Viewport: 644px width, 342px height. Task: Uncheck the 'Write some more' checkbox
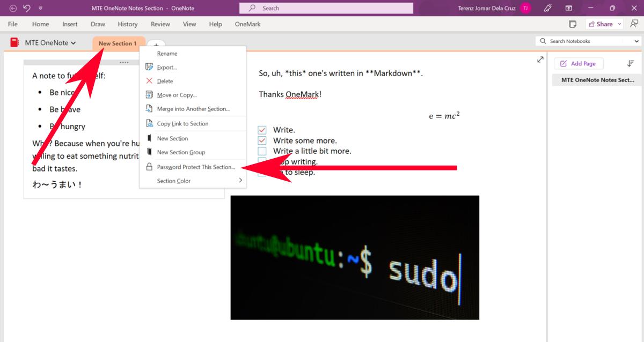(x=262, y=140)
